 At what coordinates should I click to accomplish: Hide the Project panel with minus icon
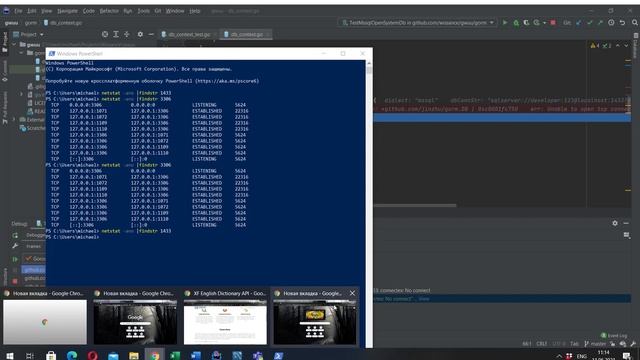[x=151, y=34]
